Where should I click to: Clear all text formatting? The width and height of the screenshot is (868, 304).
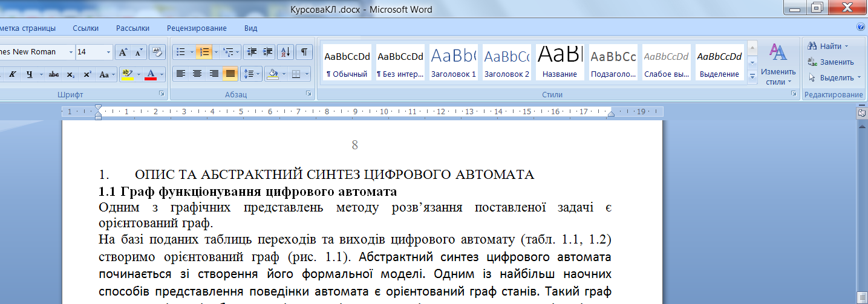click(x=156, y=52)
